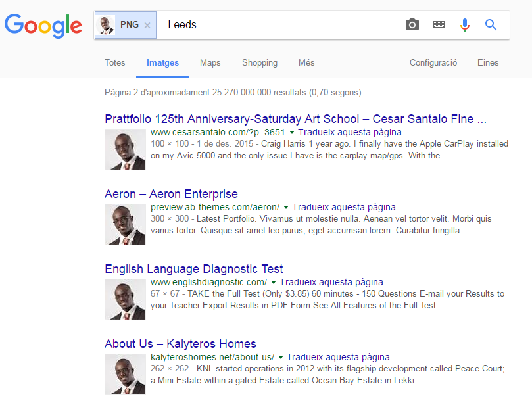Image resolution: width=532 pixels, height=405 pixels.
Task: Open the on-screen keyboard icon
Action: 439,24
